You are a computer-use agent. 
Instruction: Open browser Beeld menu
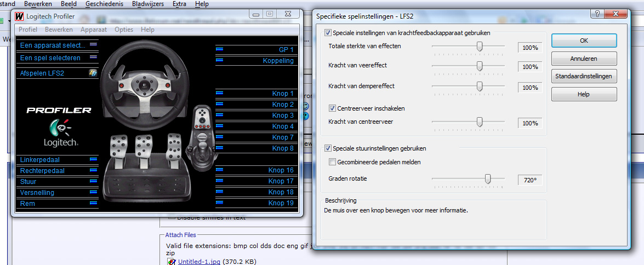coord(68,4)
